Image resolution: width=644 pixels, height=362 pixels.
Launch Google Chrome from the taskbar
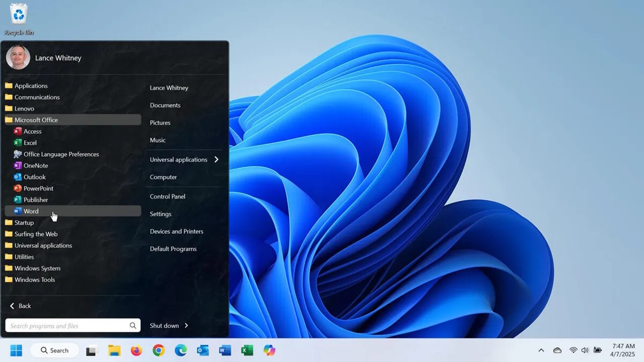tap(158, 350)
